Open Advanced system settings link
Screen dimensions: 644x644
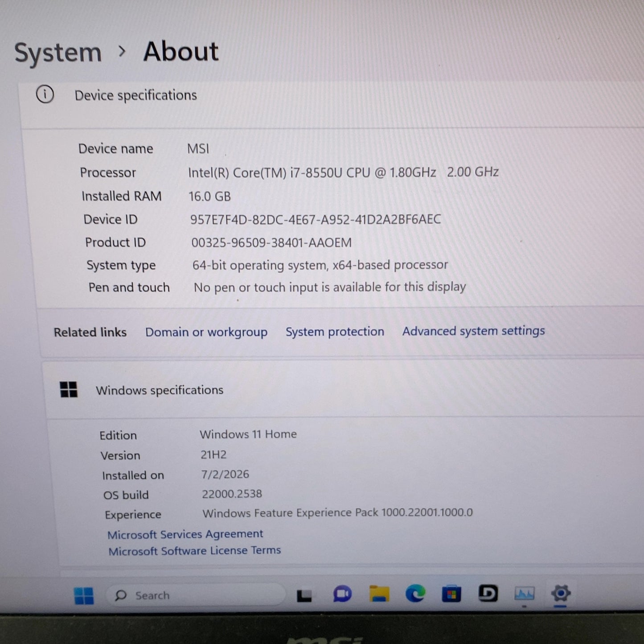click(473, 331)
